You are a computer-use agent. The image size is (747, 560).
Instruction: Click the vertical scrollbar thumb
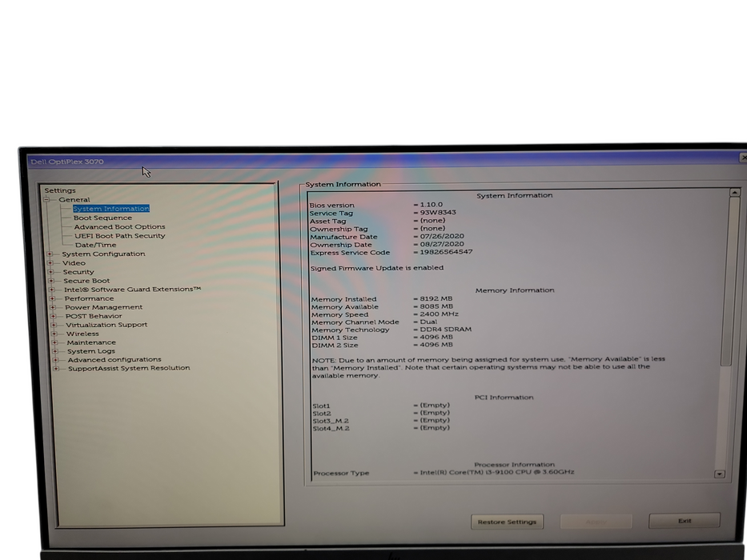tap(731, 281)
